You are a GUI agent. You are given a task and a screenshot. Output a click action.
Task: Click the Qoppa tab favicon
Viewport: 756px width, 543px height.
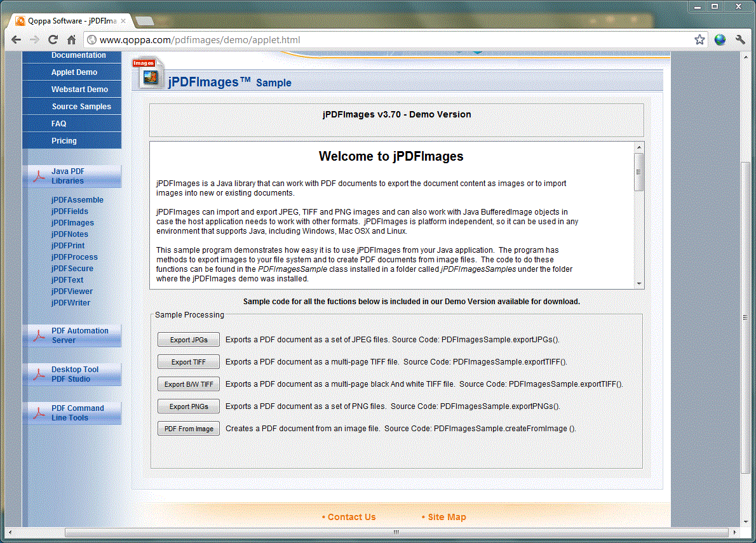(x=20, y=21)
